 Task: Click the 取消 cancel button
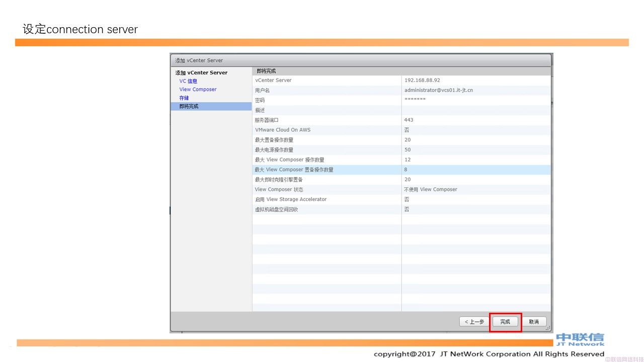point(534,322)
